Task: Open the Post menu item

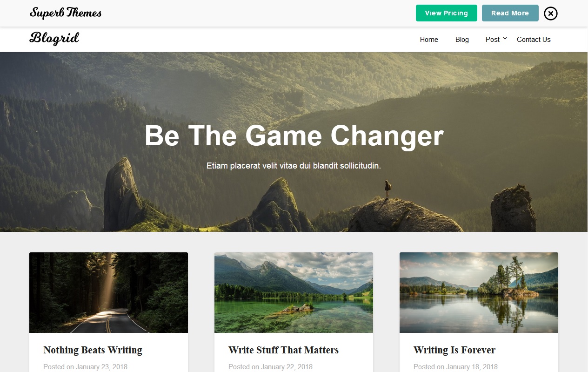Action: (x=492, y=40)
